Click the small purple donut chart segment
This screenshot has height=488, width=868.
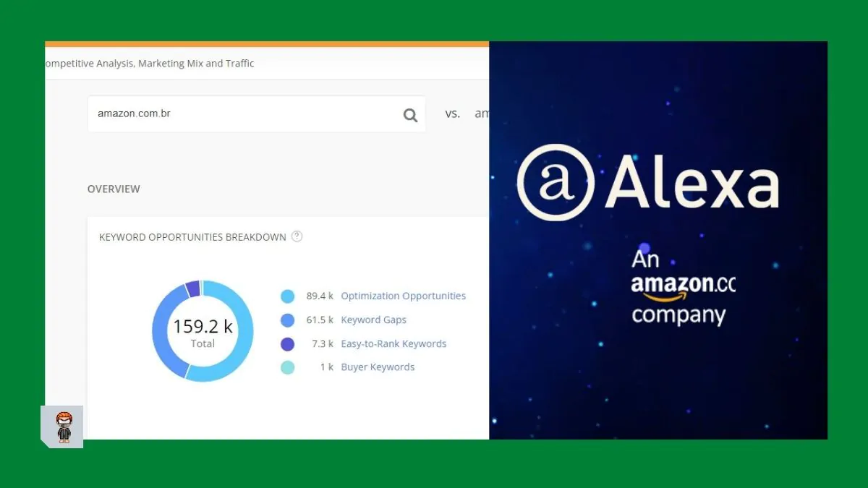point(192,289)
